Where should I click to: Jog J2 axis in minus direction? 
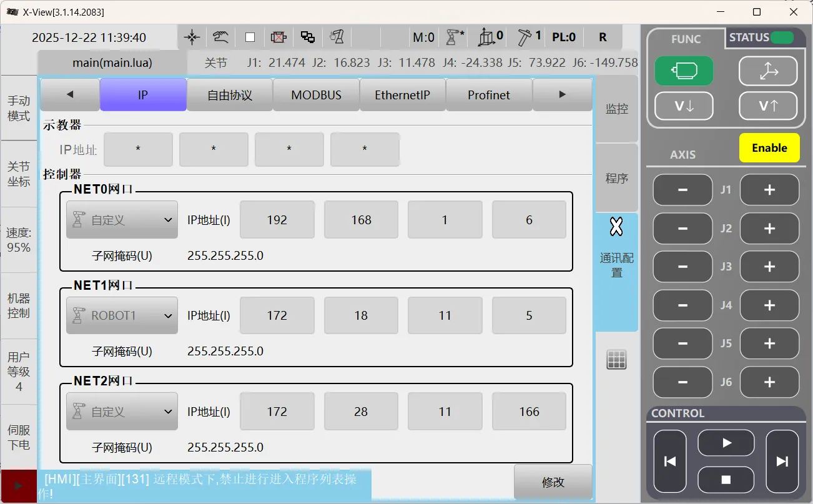pyautogui.click(x=682, y=229)
